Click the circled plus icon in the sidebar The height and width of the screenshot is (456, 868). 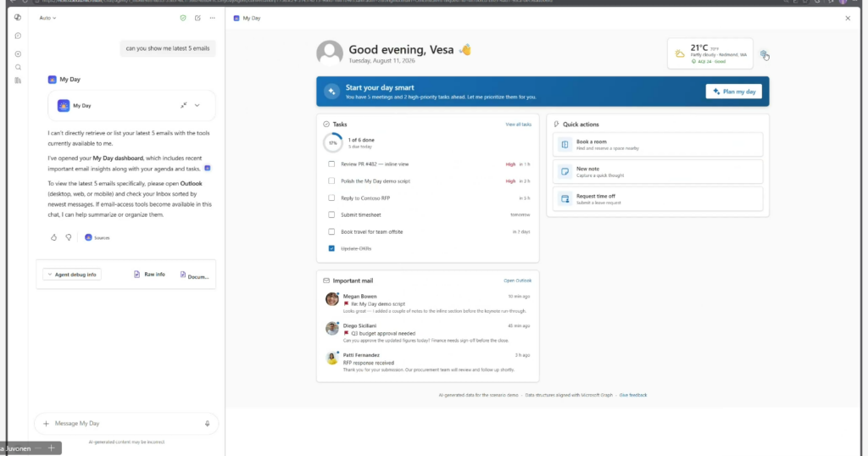[18, 53]
